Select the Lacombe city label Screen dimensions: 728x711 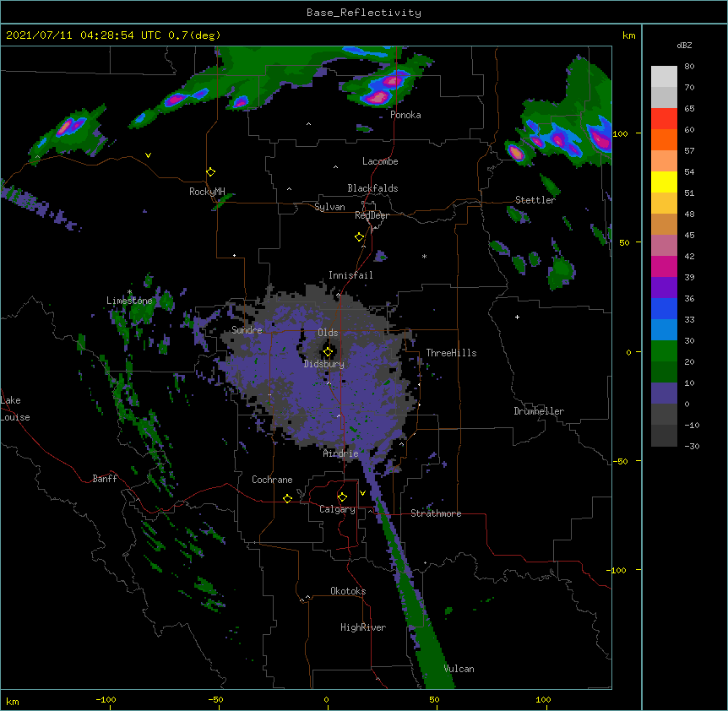[x=380, y=161]
